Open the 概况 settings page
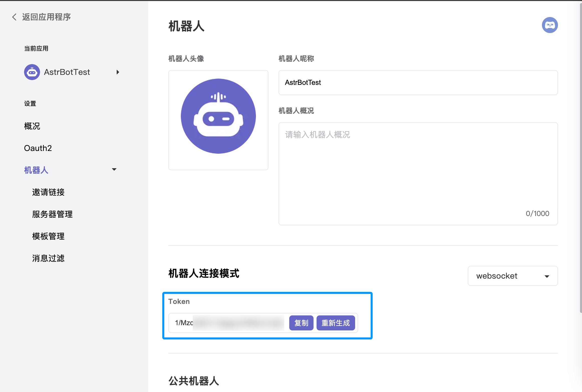Image resolution: width=582 pixels, height=392 pixels. click(x=32, y=126)
